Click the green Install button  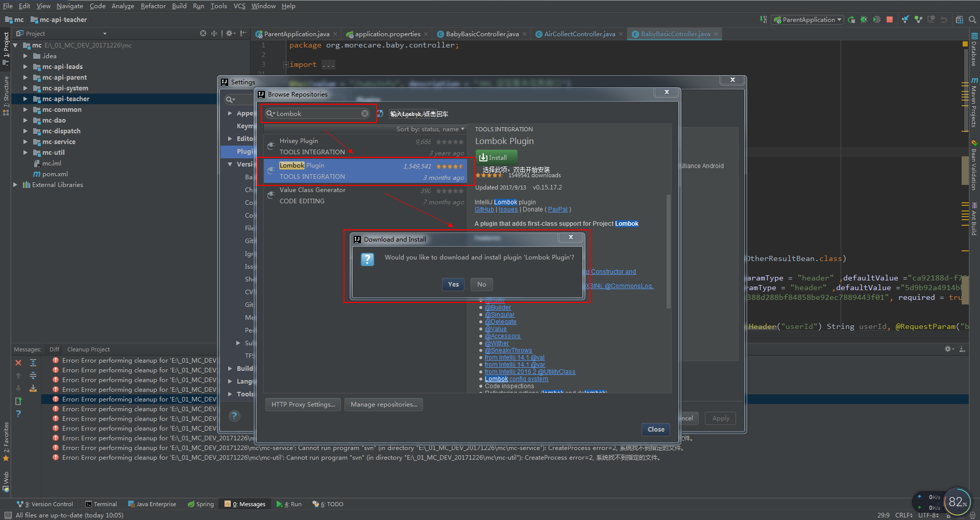497,157
